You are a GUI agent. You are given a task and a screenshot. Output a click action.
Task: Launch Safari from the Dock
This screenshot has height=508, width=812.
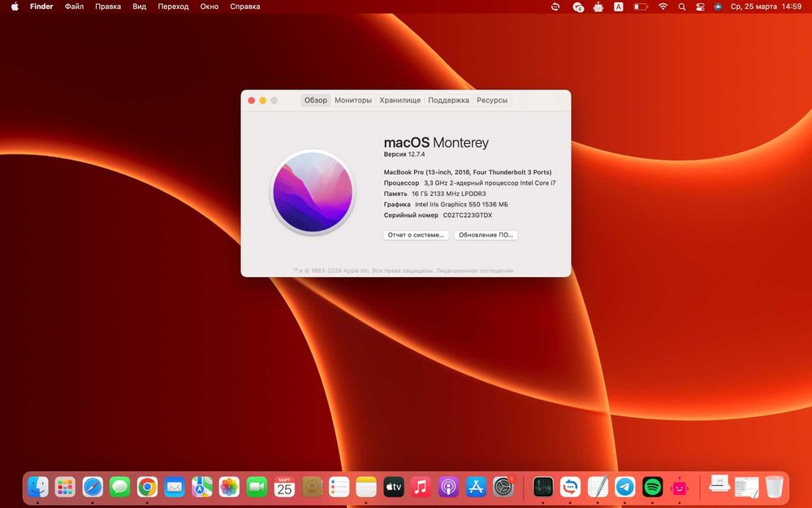93,487
